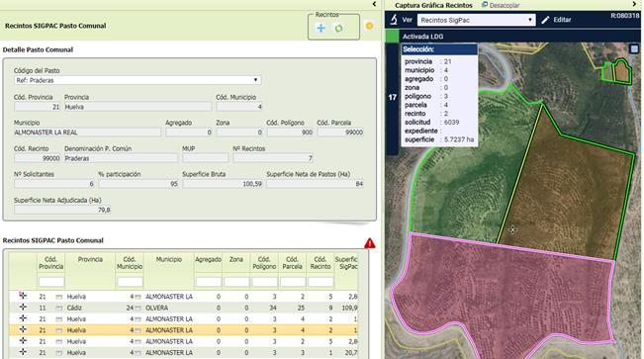Collapse the left panel with the arrow

(374, 4)
